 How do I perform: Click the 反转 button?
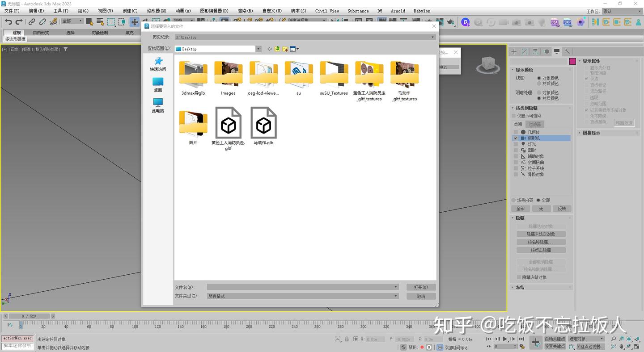pos(562,209)
